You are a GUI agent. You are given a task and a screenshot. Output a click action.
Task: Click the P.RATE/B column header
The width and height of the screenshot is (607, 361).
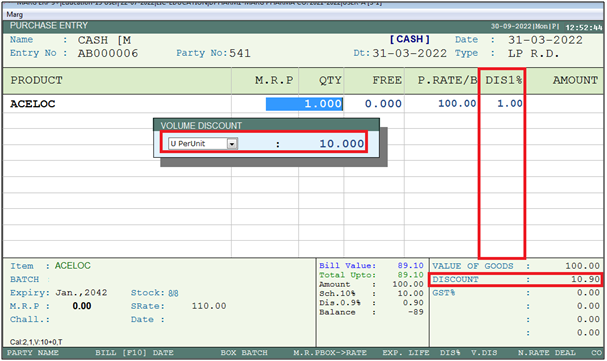point(447,80)
